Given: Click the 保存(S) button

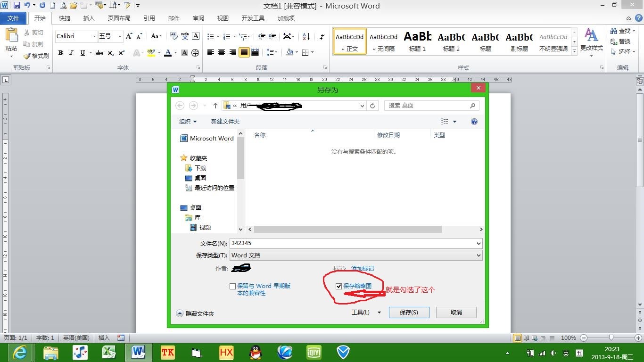Looking at the screenshot, I should coord(409,313).
